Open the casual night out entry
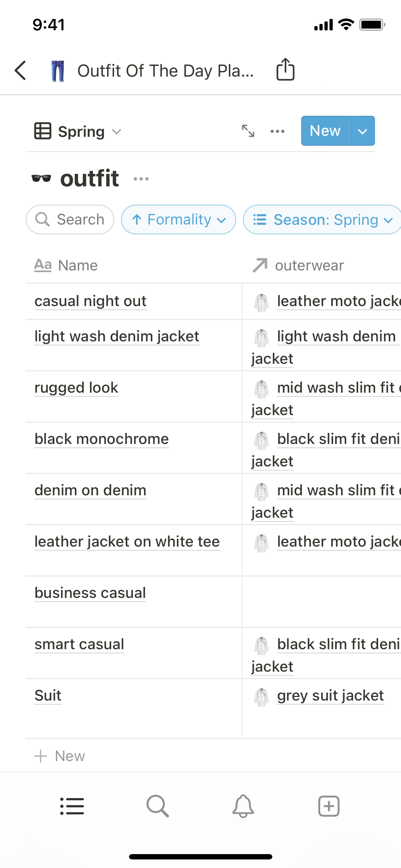Viewport: 401px width, 868px height. coord(91,301)
